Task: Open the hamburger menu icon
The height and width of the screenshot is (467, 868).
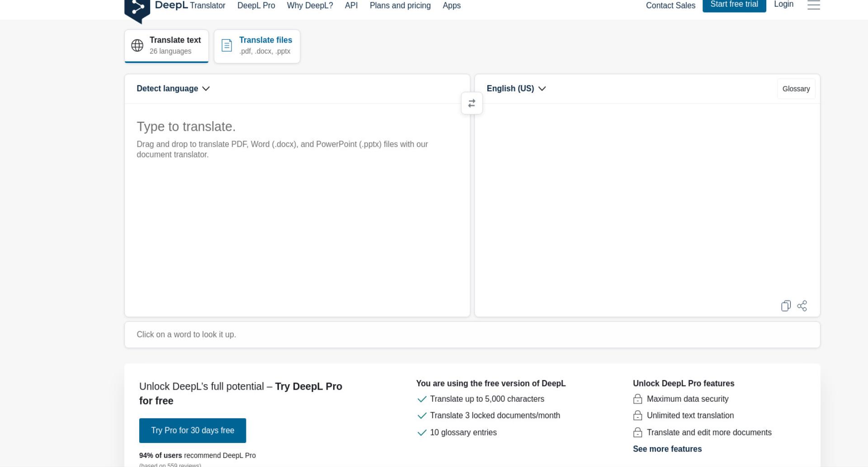Action: [813, 5]
